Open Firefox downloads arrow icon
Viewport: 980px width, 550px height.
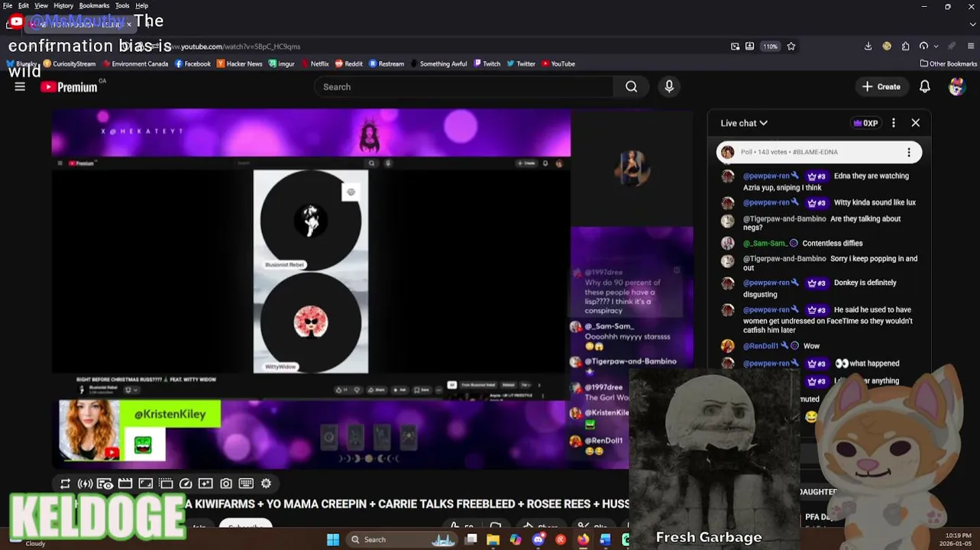868,47
